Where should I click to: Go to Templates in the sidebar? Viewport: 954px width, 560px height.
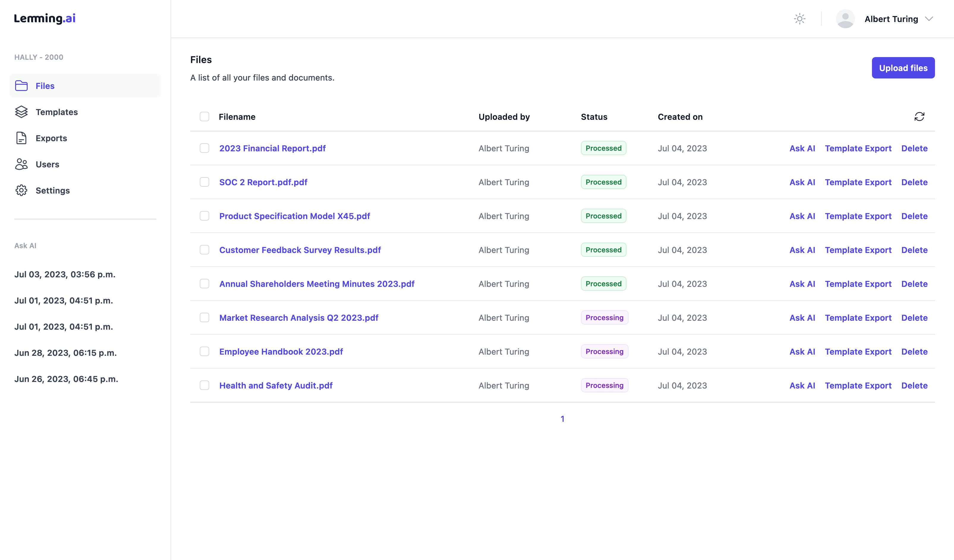[85, 112]
